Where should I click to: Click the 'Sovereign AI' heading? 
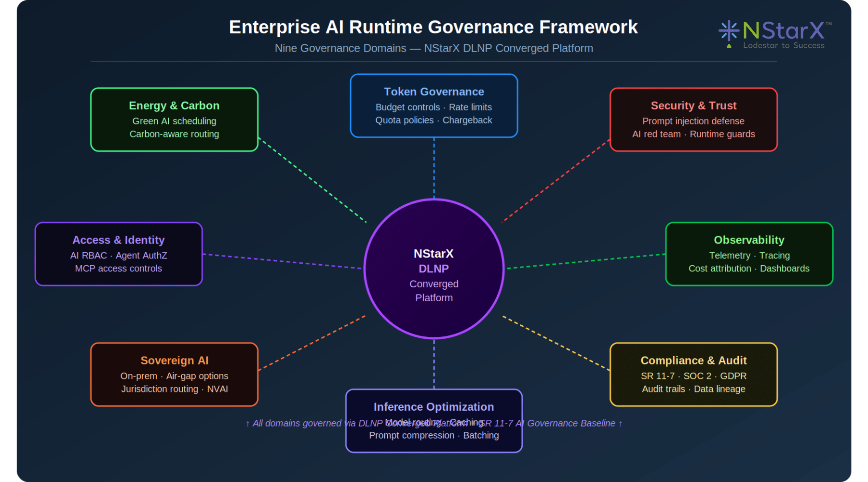(174, 361)
